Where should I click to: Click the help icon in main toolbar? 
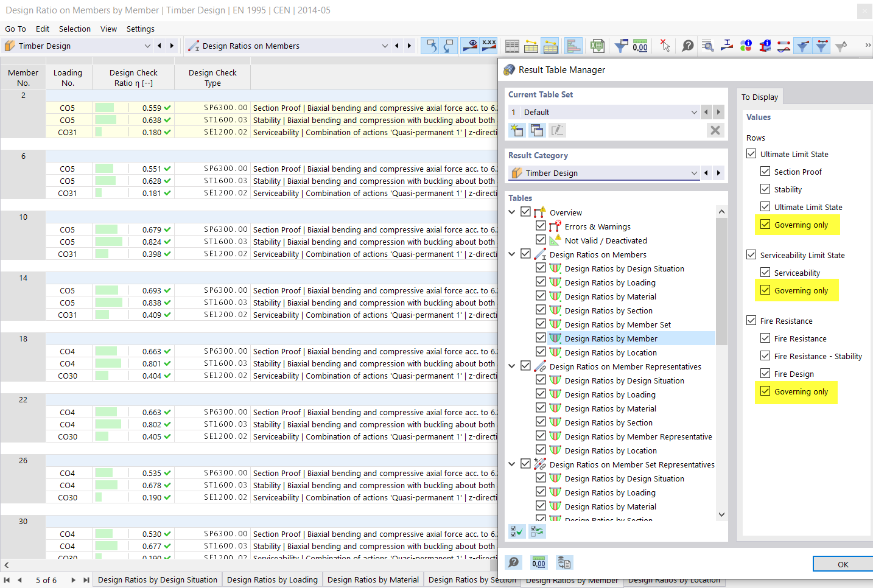[687, 46]
